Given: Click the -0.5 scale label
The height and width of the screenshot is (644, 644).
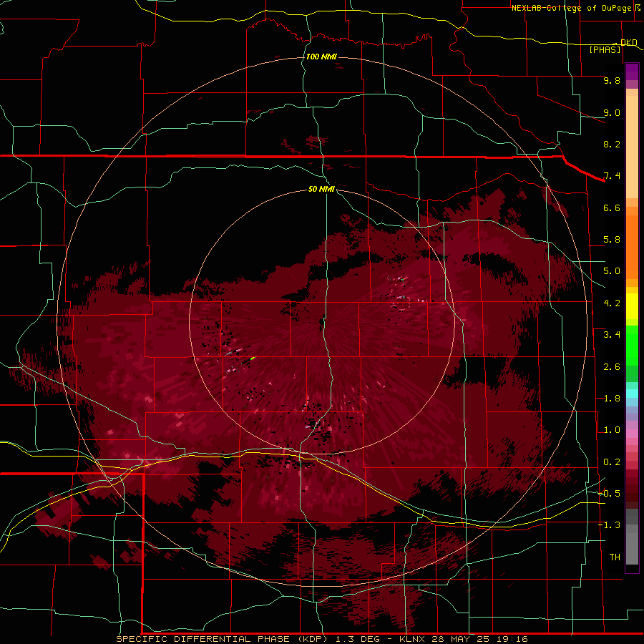Looking at the screenshot, I should [609, 494].
